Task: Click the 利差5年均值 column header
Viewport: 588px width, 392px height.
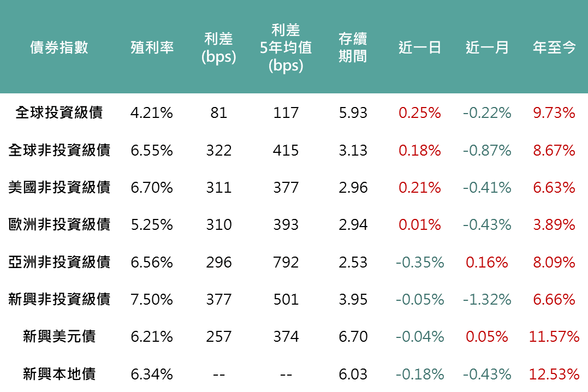Action: pos(286,47)
